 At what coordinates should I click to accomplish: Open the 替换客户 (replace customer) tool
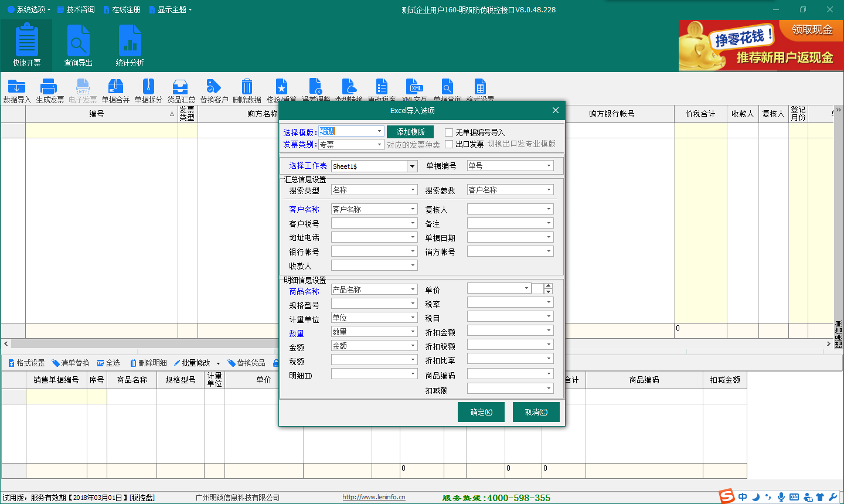coord(214,90)
